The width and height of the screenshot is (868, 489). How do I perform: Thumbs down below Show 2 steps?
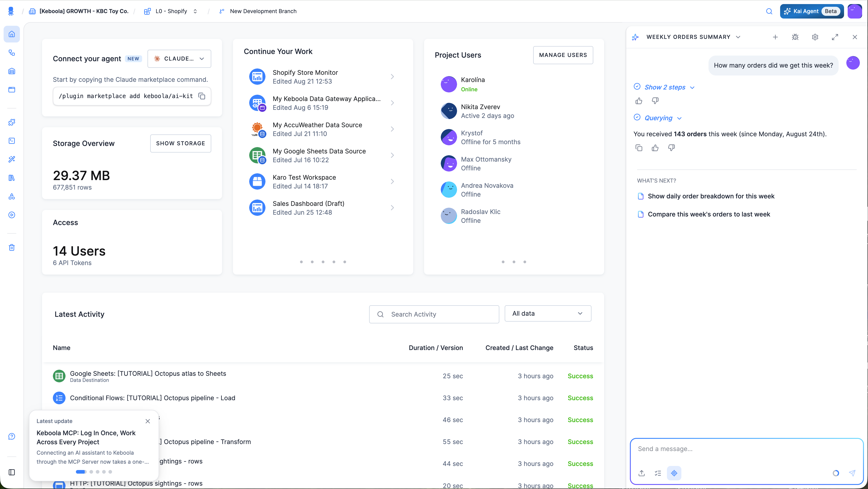[x=655, y=101]
